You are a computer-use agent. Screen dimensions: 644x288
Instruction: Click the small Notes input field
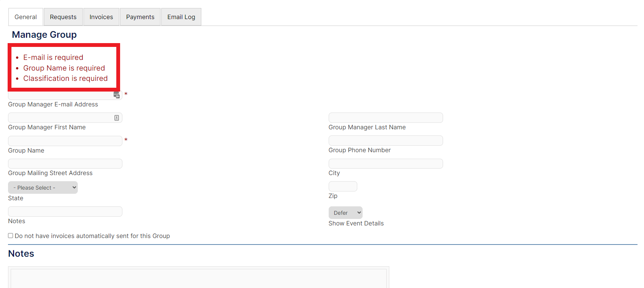point(65,211)
